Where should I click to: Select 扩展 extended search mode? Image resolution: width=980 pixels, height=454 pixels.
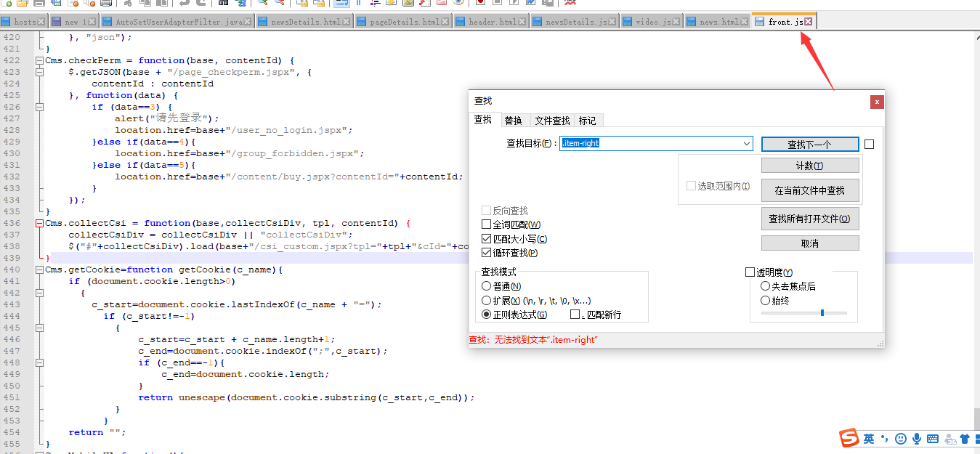[487, 300]
